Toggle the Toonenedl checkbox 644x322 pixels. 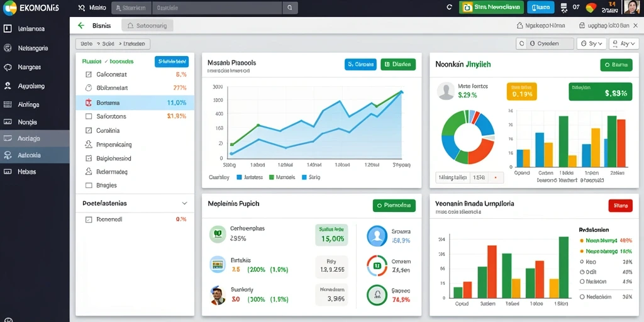88,219
